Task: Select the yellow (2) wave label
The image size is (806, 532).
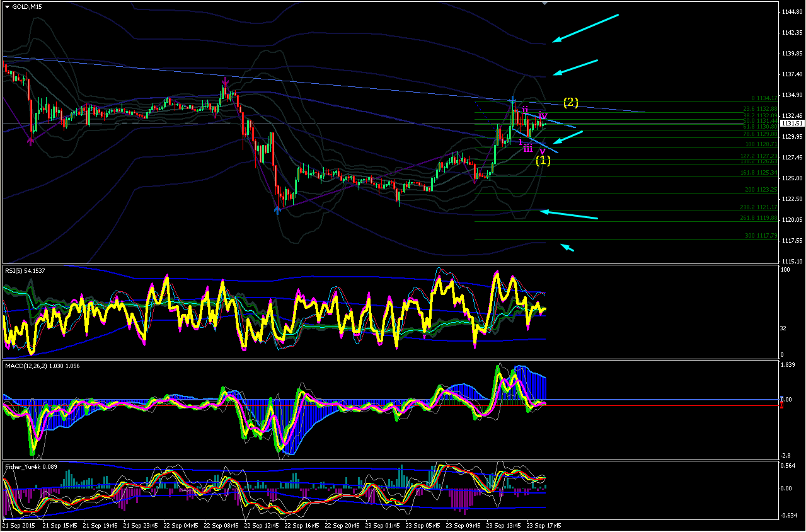Action: [570, 102]
